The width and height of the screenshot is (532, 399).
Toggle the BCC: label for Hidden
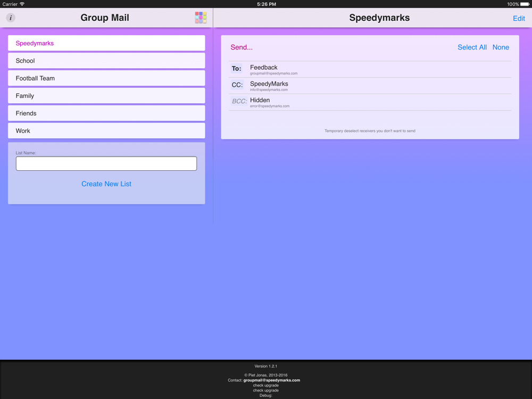pyautogui.click(x=239, y=101)
